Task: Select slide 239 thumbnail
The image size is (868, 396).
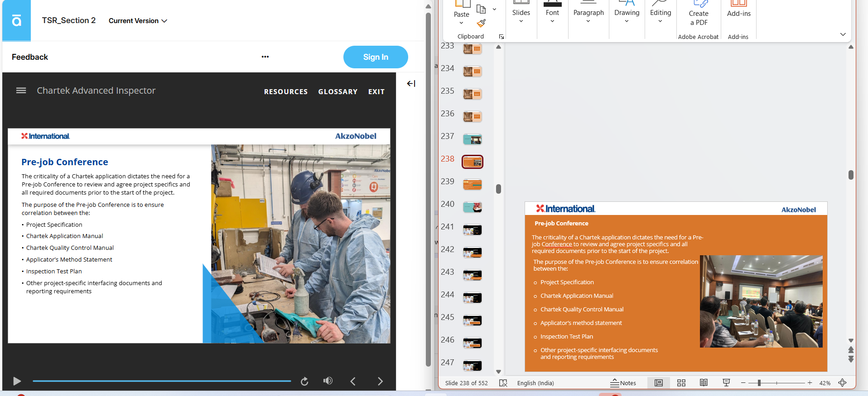Action: click(472, 184)
